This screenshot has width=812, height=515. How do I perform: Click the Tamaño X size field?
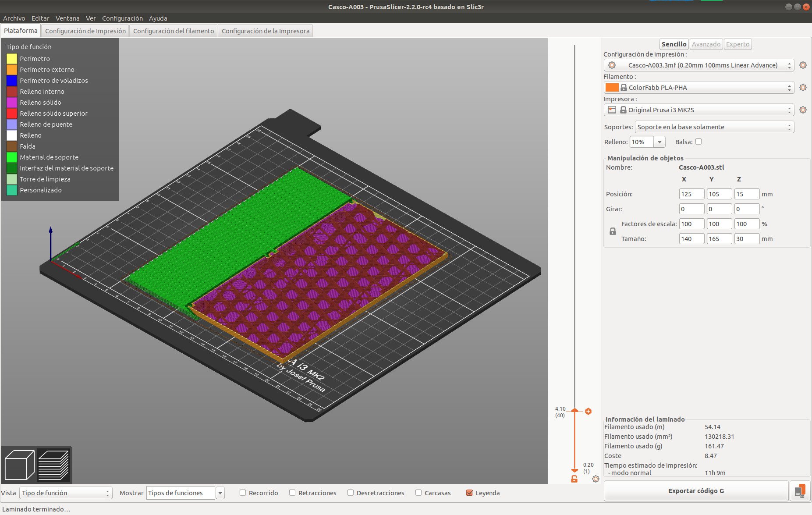click(x=691, y=238)
